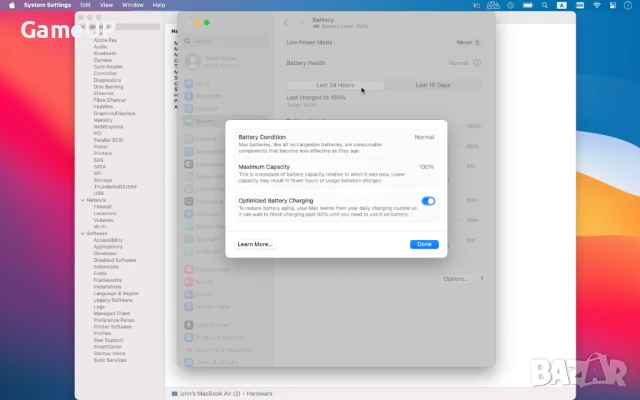640x400 pixels.
Task: Click the search field in System Settings
Action: point(225,41)
